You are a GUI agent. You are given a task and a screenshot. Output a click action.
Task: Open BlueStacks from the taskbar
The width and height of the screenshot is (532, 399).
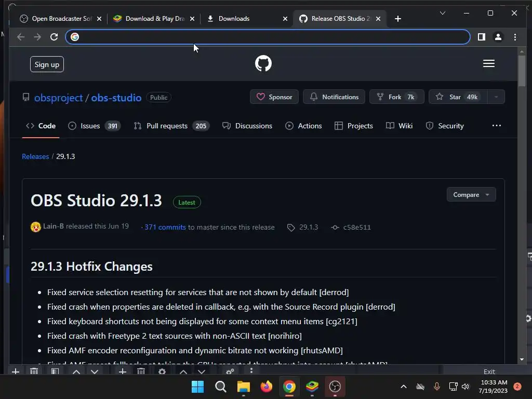pyautogui.click(x=312, y=387)
